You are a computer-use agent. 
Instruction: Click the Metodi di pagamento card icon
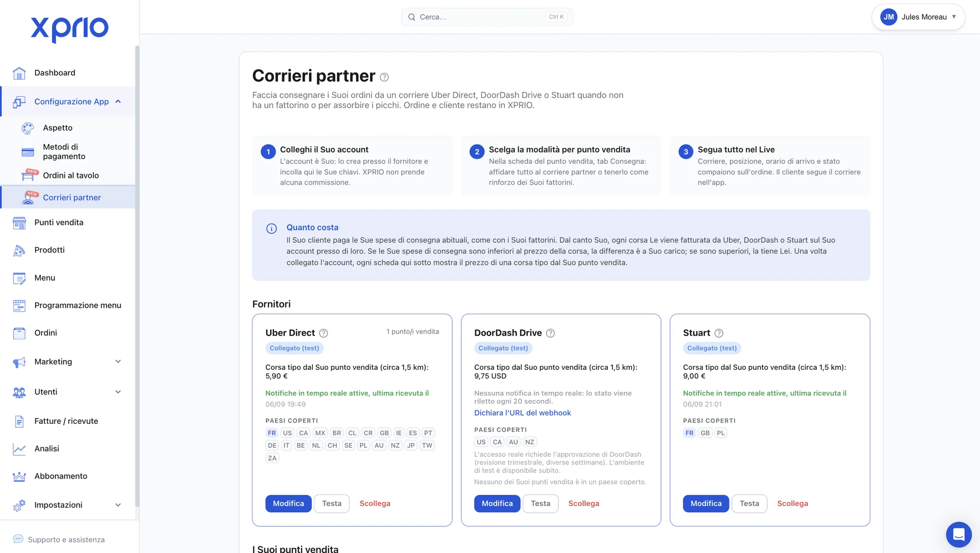coord(28,152)
